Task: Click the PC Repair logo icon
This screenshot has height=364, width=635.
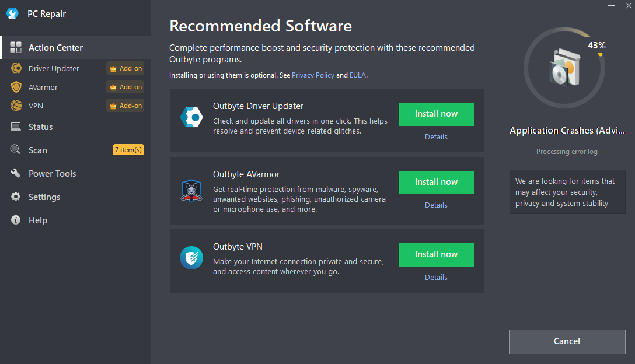Action: click(12, 13)
